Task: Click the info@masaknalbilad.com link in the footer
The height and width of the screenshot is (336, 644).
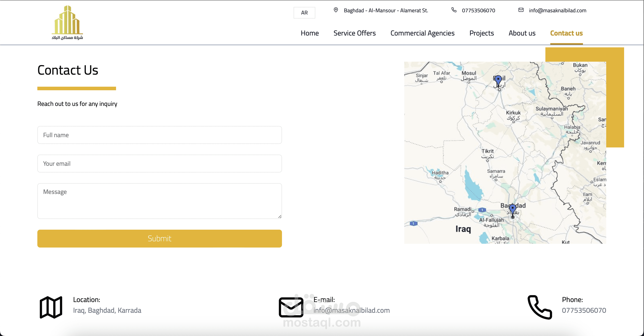Action: [x=351, y=310]
